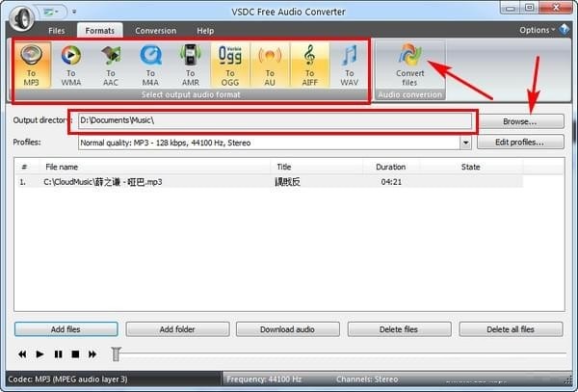
Task: Open the VSDC application orb menu
Action: tap(21, 17)
